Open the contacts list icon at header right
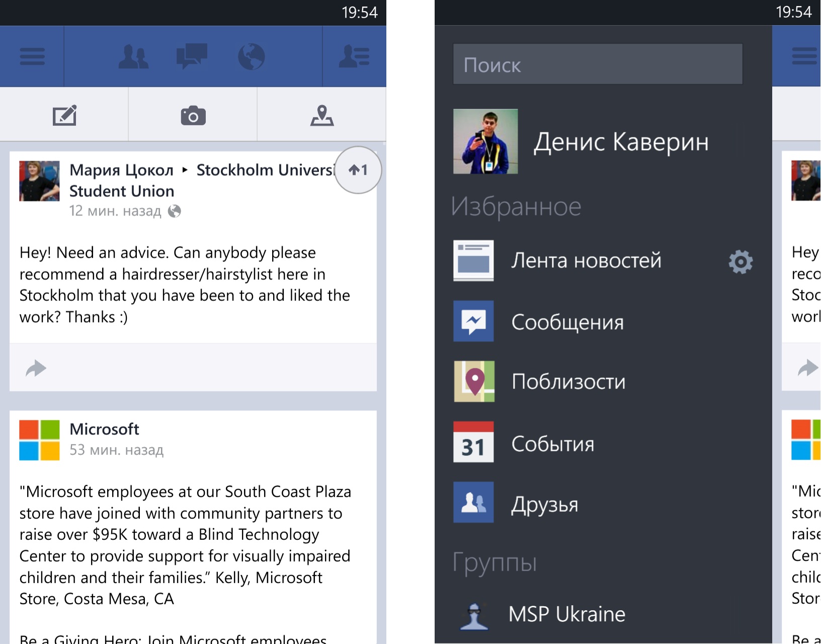Screen dimensions: 821x644 pyautogui.click(x=354, y=56)
